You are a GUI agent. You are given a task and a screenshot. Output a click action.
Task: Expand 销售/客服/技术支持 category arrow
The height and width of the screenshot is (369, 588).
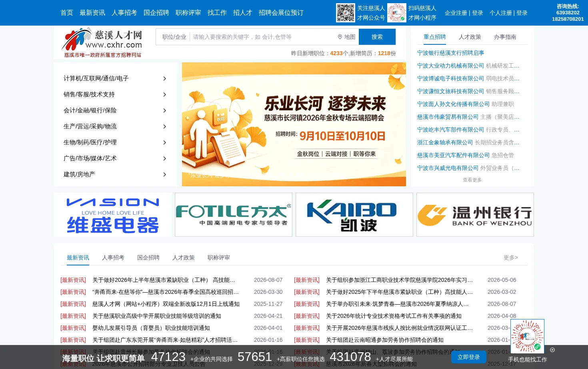click(x=164, y=95)
